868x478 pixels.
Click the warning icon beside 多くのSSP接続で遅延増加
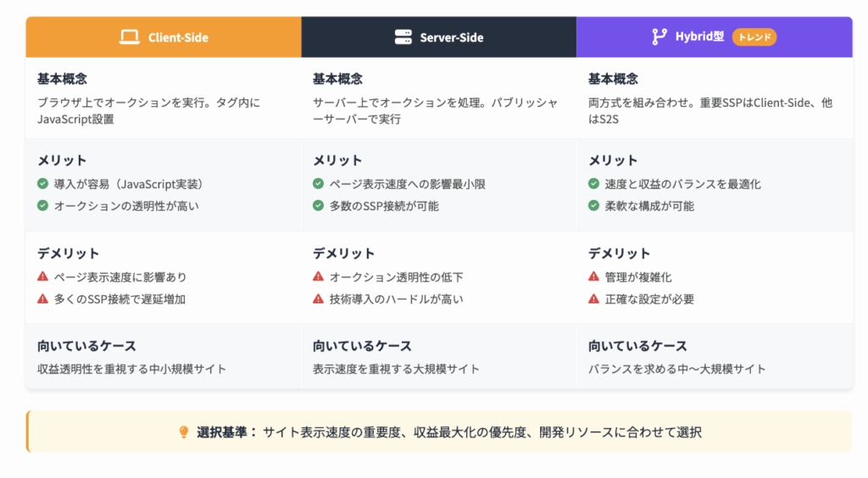point(42,298)
